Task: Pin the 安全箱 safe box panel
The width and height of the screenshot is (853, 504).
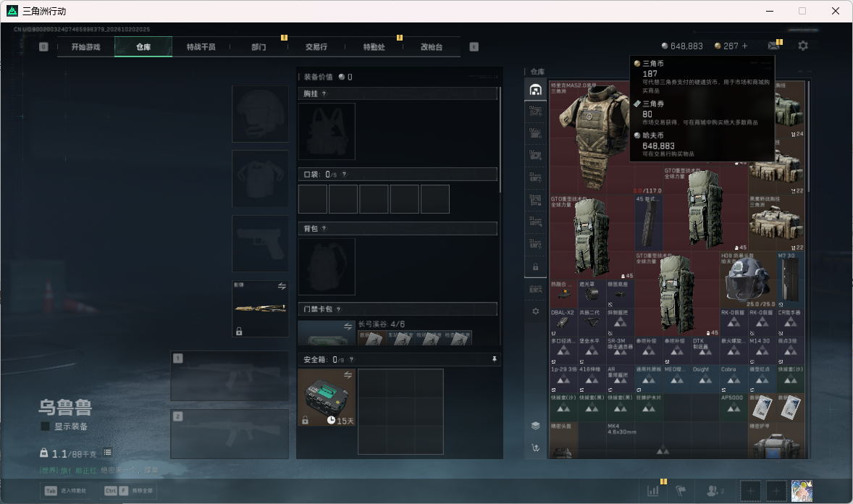Action: pos(494,359)
